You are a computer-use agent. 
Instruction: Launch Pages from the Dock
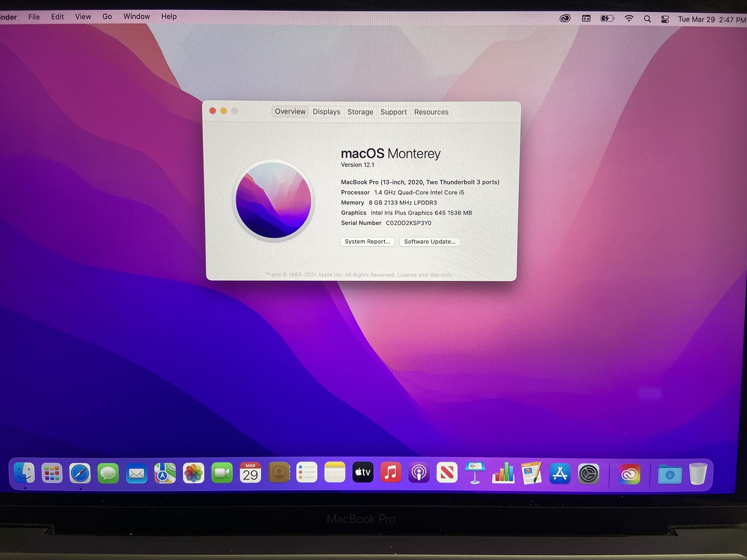point(531,473)
